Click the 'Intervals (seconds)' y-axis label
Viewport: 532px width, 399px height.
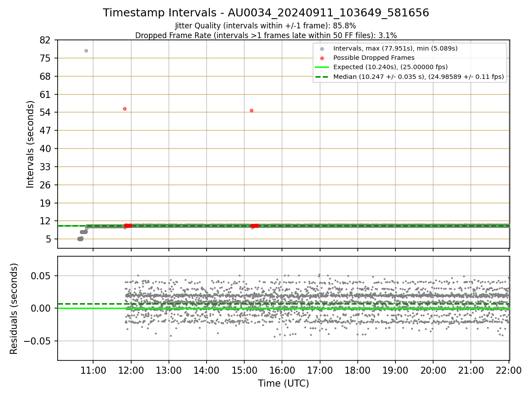click(x=30, y=144)
